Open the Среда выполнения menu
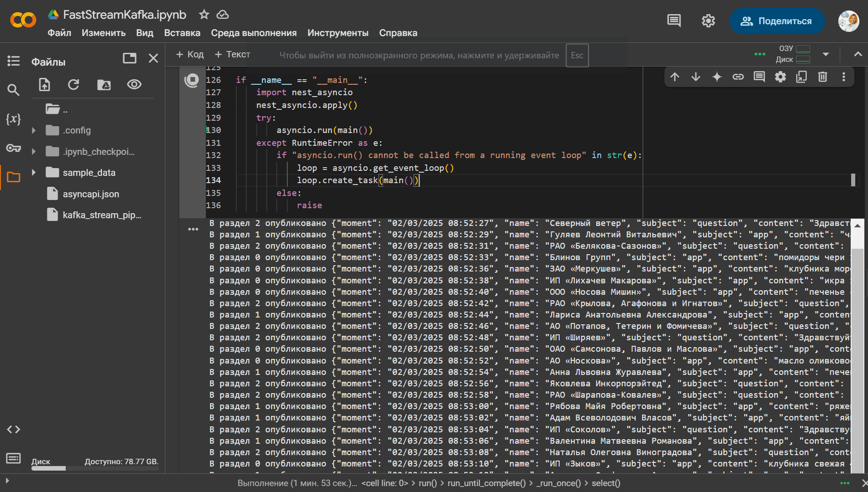This screenshot has width=868, height=492. click(x=254, y=33)
